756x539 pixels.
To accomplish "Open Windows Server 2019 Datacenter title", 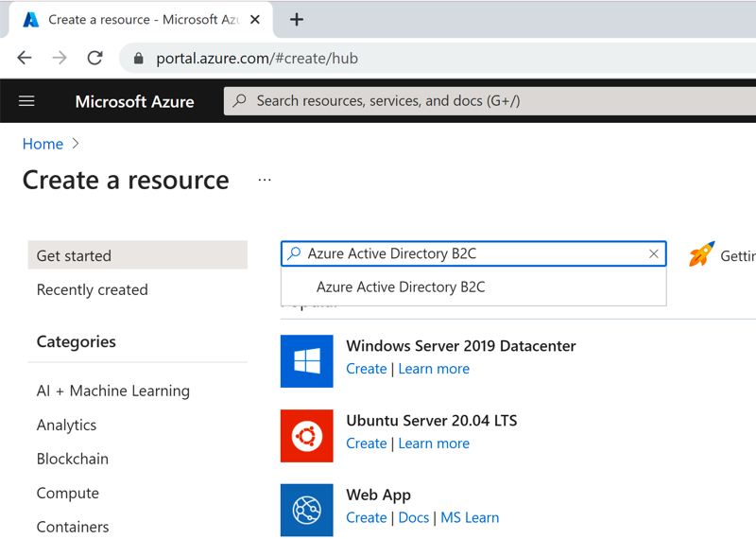I will (461, 346).
